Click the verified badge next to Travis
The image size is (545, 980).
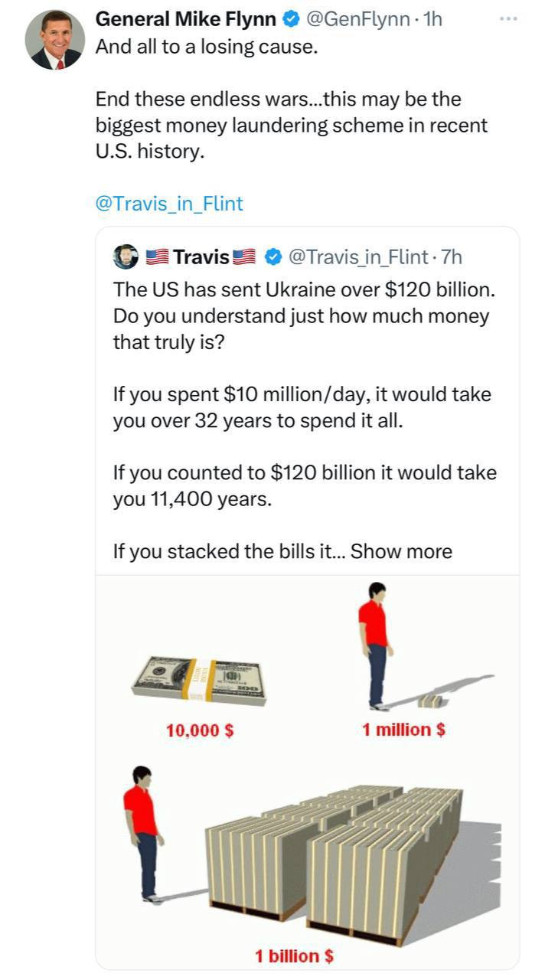click(x=272, y=257)
